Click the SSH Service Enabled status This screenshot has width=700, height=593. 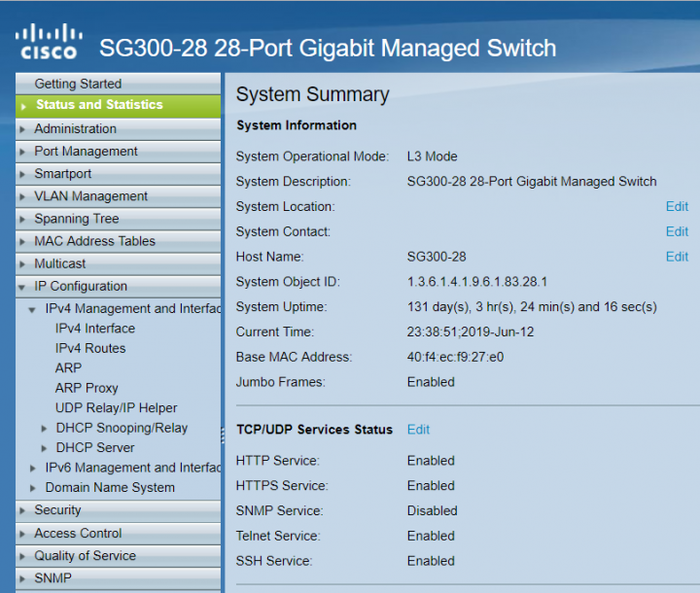point(431,561)
